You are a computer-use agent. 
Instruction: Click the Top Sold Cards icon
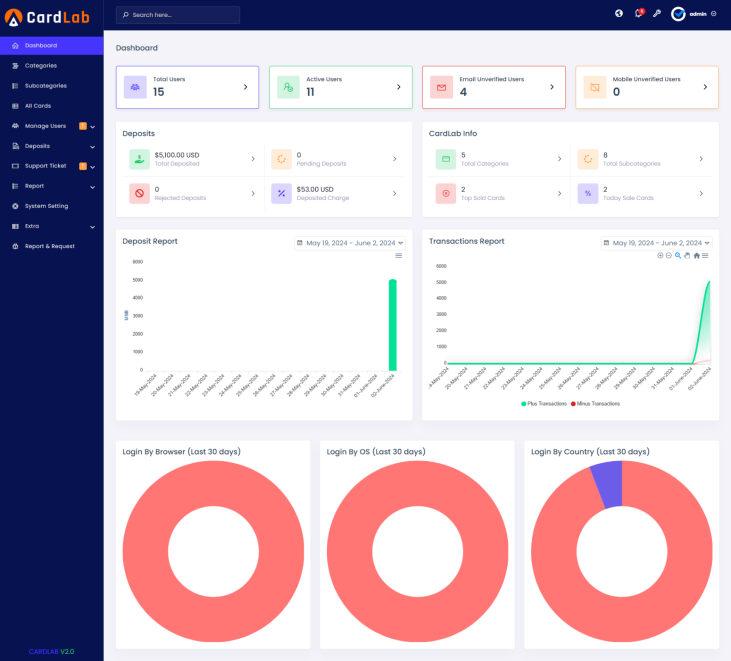(x=446, y=193)
